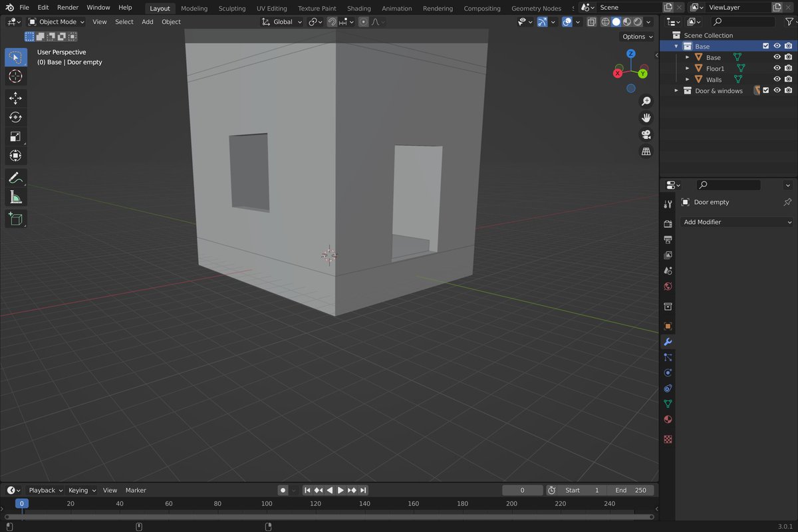Open the Collection properties tab
Screen dimensions: 798x532
click(x=668, y=307)
